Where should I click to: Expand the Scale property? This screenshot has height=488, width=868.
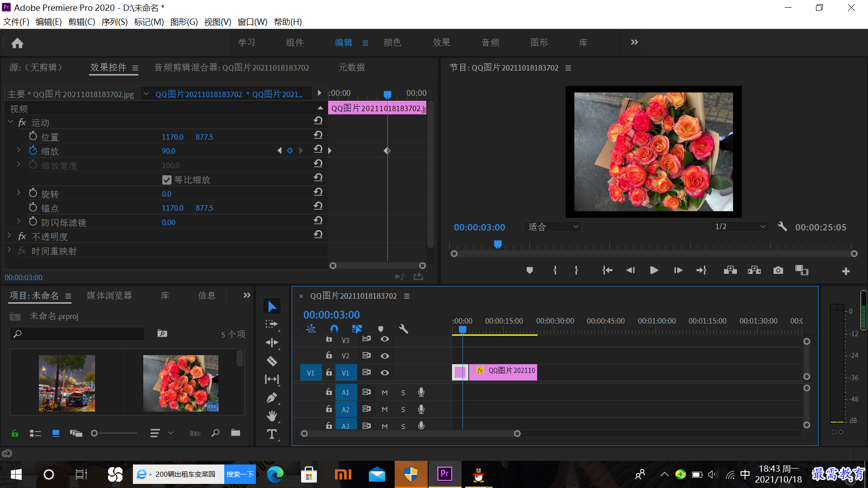pyautogui.click(x=19, y=150)
